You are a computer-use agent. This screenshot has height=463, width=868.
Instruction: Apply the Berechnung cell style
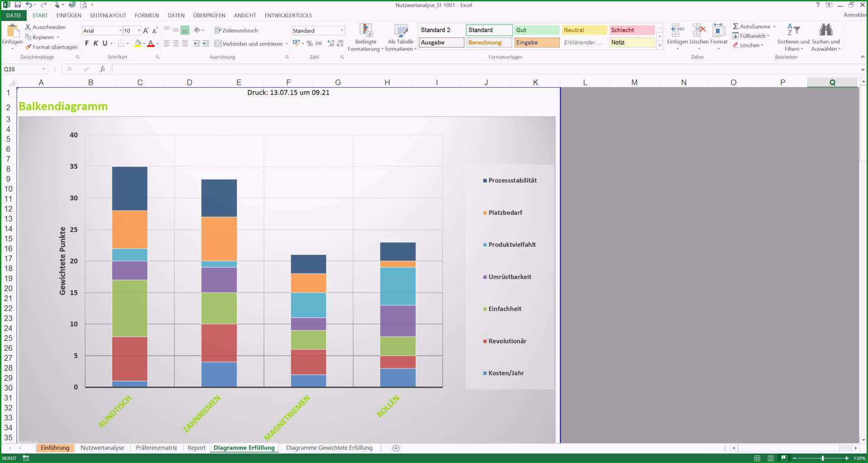[x=489, y=43]
